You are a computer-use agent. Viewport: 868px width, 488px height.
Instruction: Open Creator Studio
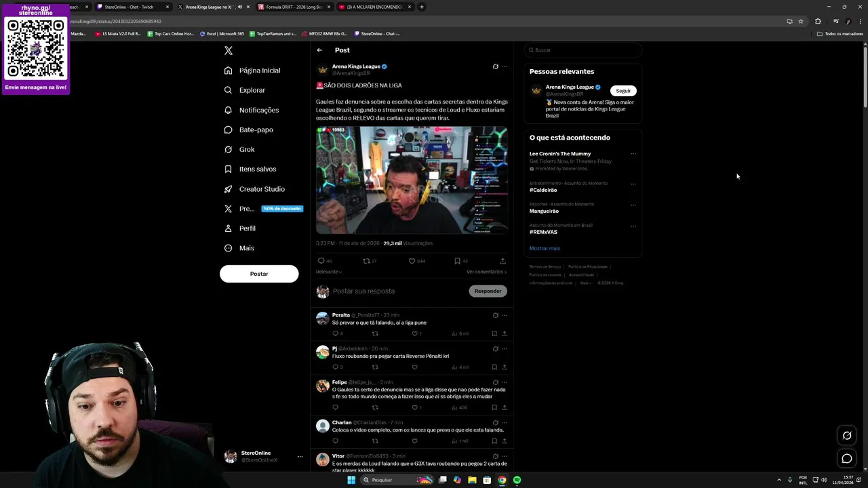coord(254,189)
